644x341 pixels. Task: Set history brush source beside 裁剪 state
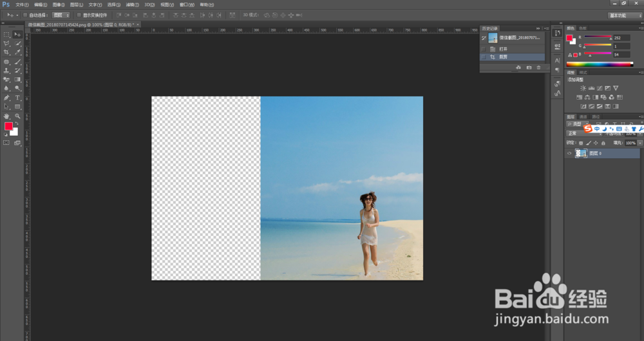[x=484, y=57]
